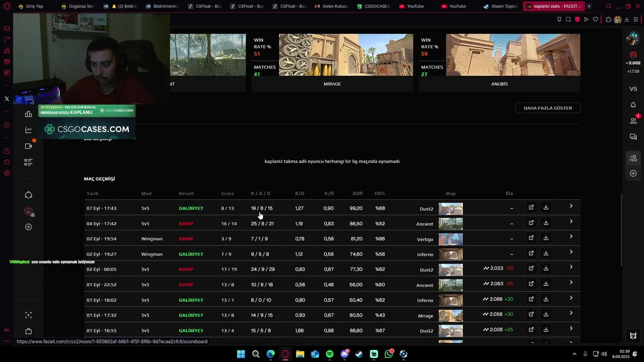Open the Windows Start menu

[241, 354]
